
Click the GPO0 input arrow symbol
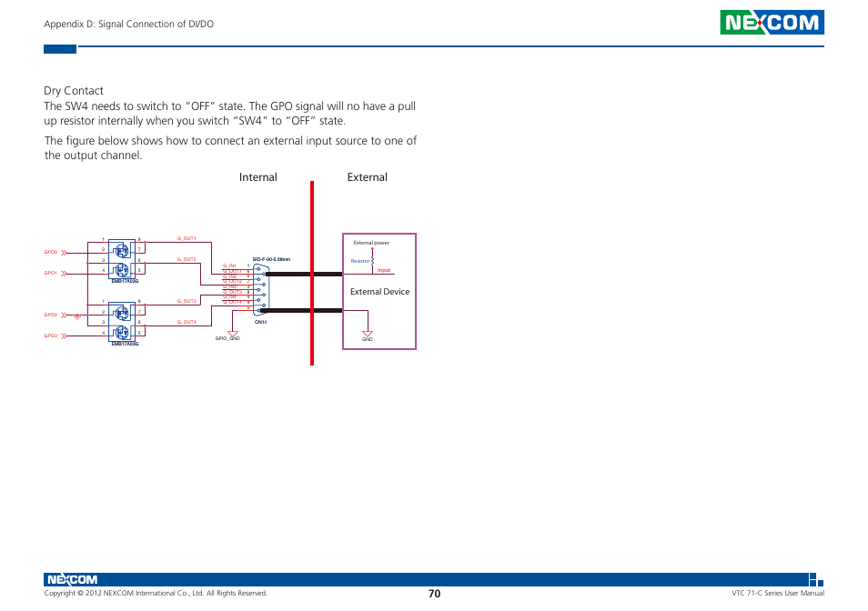pos(65,253)
